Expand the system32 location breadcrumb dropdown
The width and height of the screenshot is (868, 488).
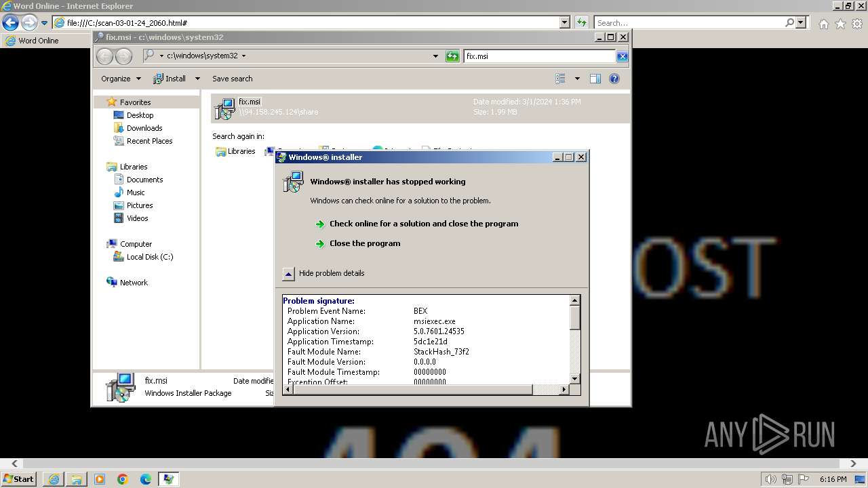243,56
